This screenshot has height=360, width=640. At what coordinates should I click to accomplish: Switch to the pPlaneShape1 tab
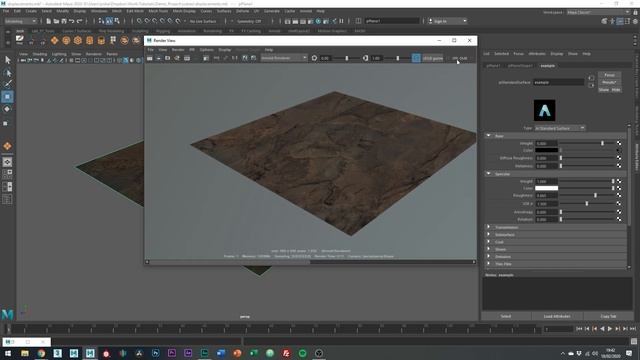[520, 66]
